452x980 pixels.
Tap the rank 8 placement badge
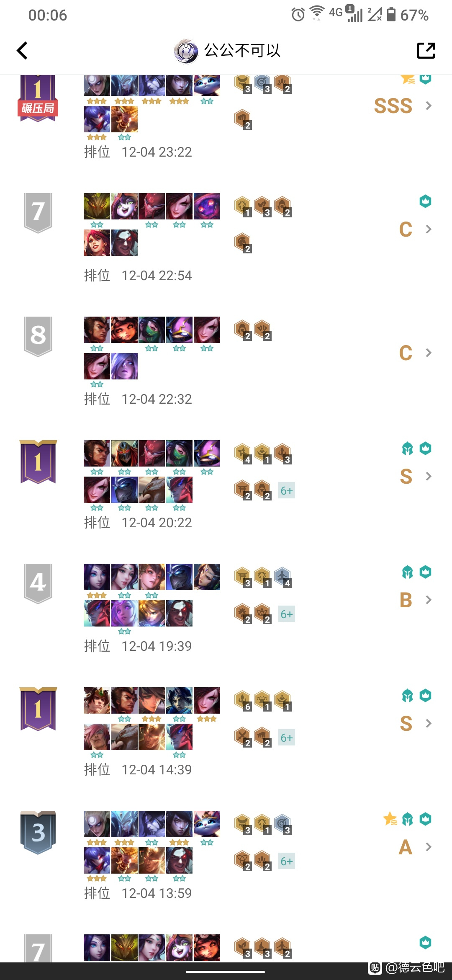point(38,336)
